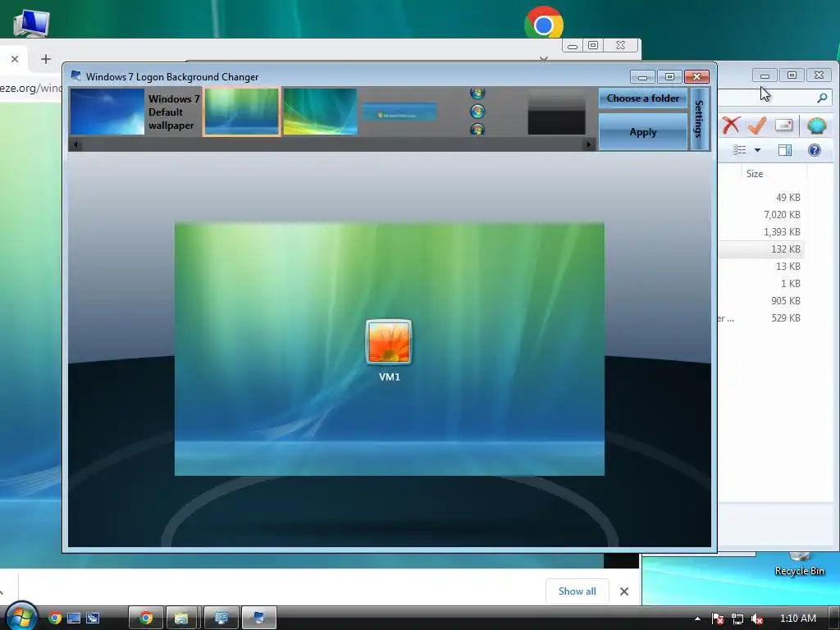The height and width of the screenshot is (630, 840).
Task: Switch to Logon Background Changer taskbar button
Action: point(259,619)
